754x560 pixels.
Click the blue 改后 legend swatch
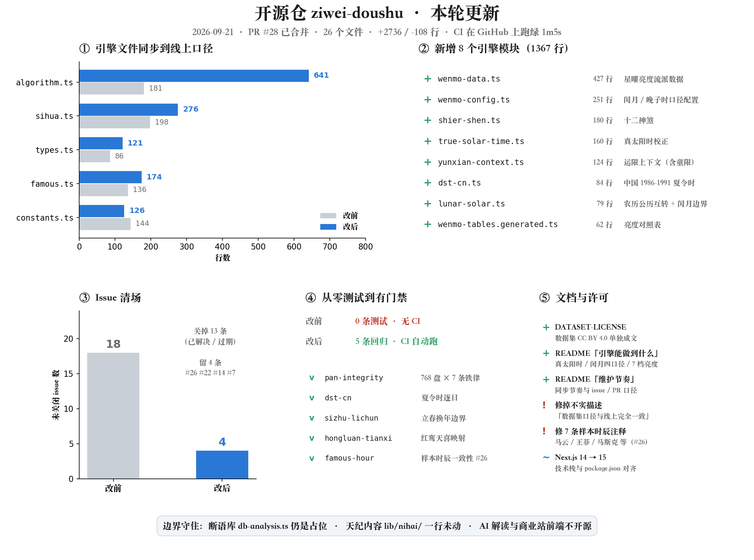328,227
